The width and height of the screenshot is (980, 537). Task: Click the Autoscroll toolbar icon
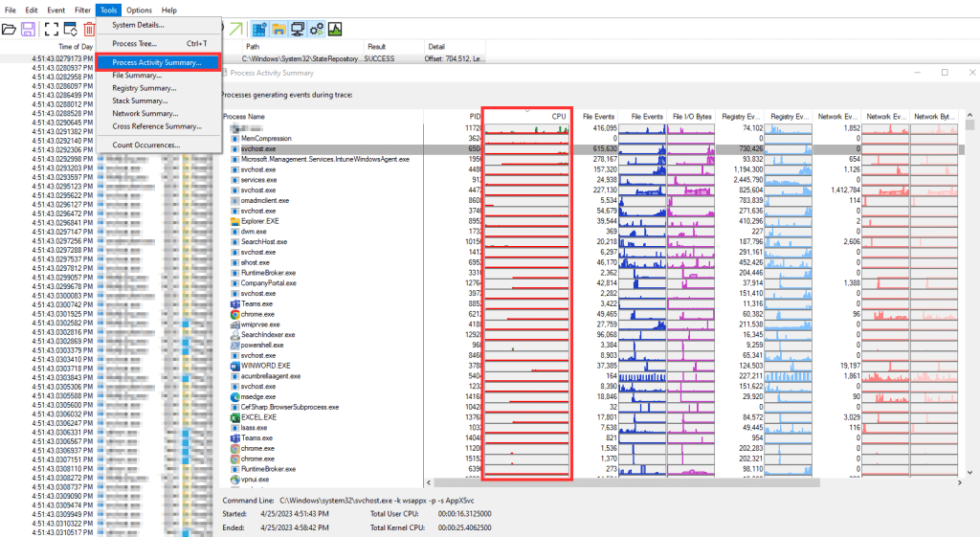click(x=70, y=30)
